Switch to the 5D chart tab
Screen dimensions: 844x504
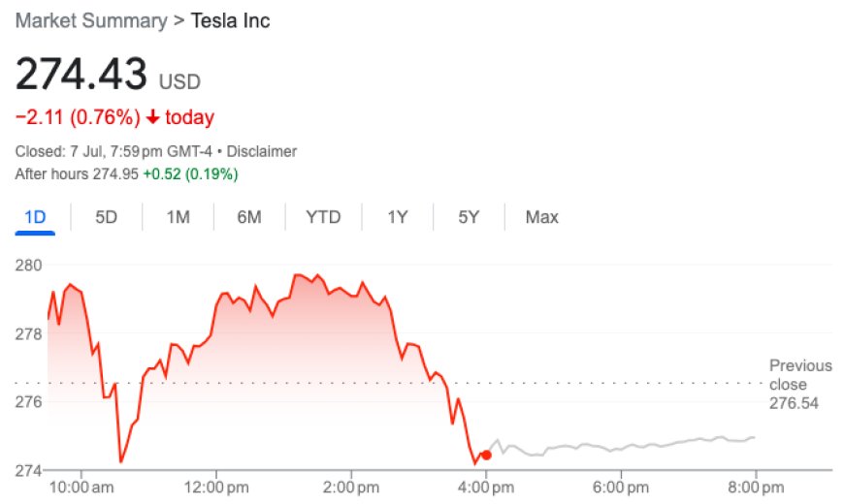tap(106, 217)
